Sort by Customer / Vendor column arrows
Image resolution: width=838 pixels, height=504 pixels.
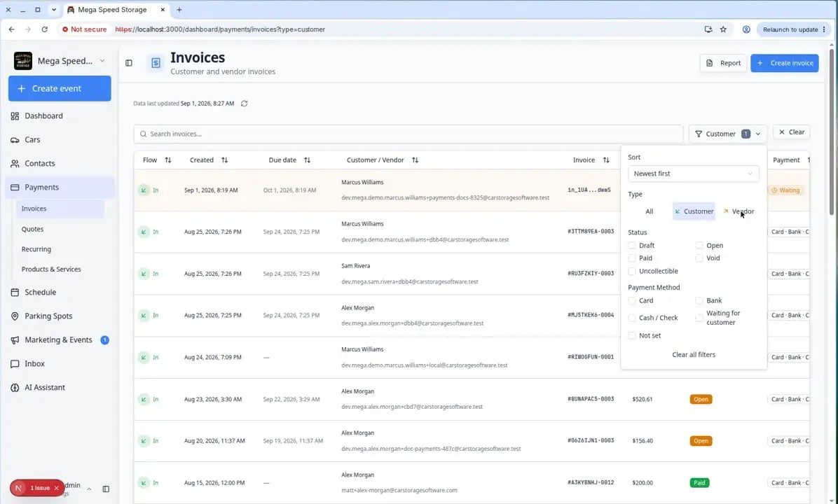coord(415,160)
